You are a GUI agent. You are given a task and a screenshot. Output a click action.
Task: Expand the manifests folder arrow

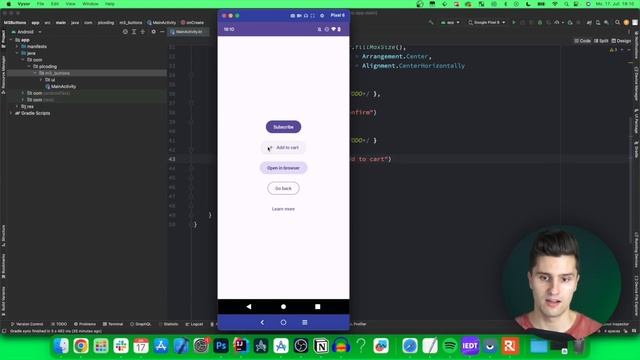[x=17, y=47]
